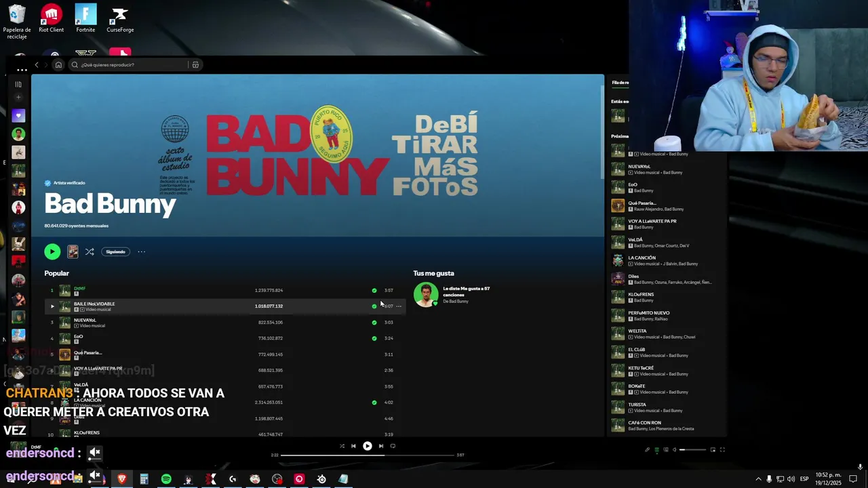Open the Spotify three-dots main menu

[22, 70]
